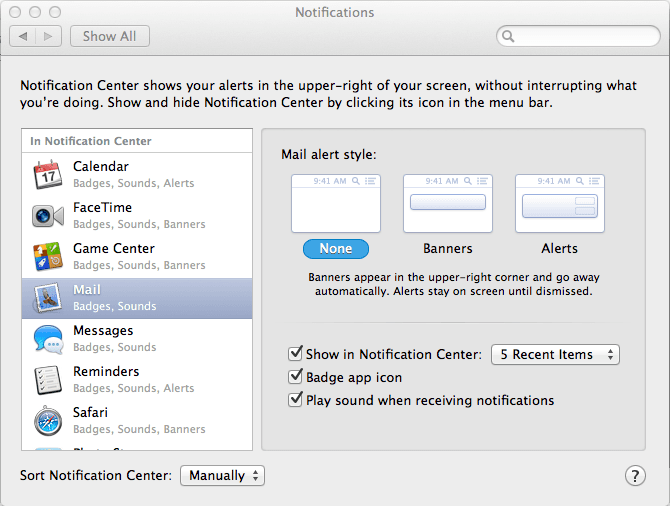Click the Safari compass icon
The width and height of the screenshot is (670, 506).
(48, 421)
